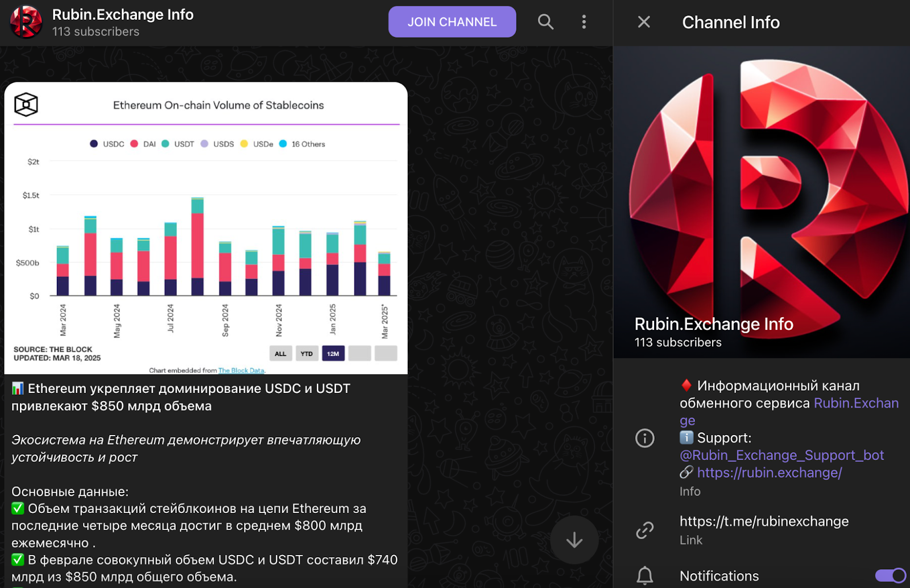
Task: Click the DAI legend color dot
Action: 134,144
